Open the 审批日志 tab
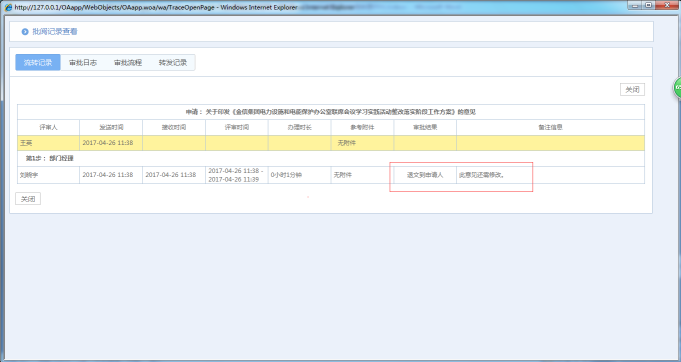The height and width of the screenshot is (362, 681). (83, 63)
